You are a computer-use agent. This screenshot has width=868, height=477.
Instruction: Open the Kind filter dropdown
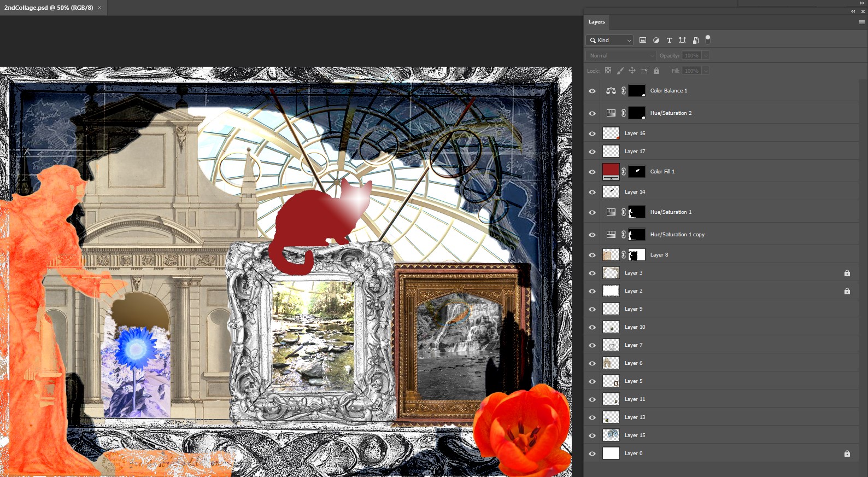(x=609, y=40)
